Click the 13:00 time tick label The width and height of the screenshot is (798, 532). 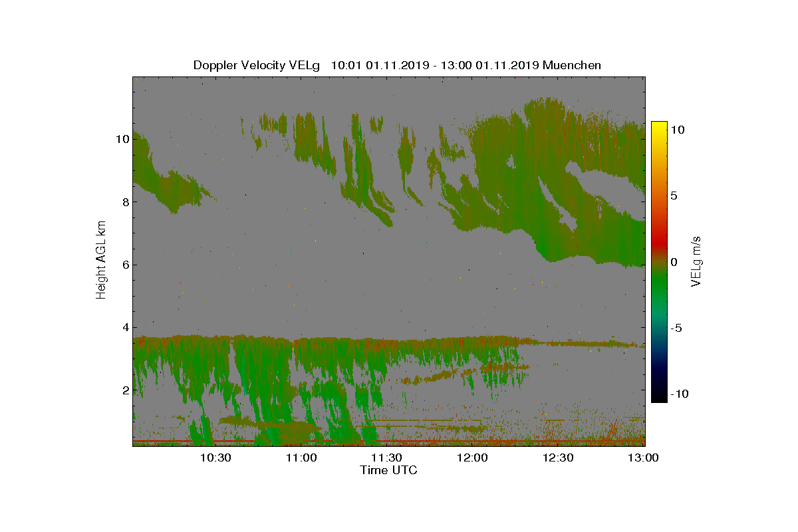click(x=642, y=458)
